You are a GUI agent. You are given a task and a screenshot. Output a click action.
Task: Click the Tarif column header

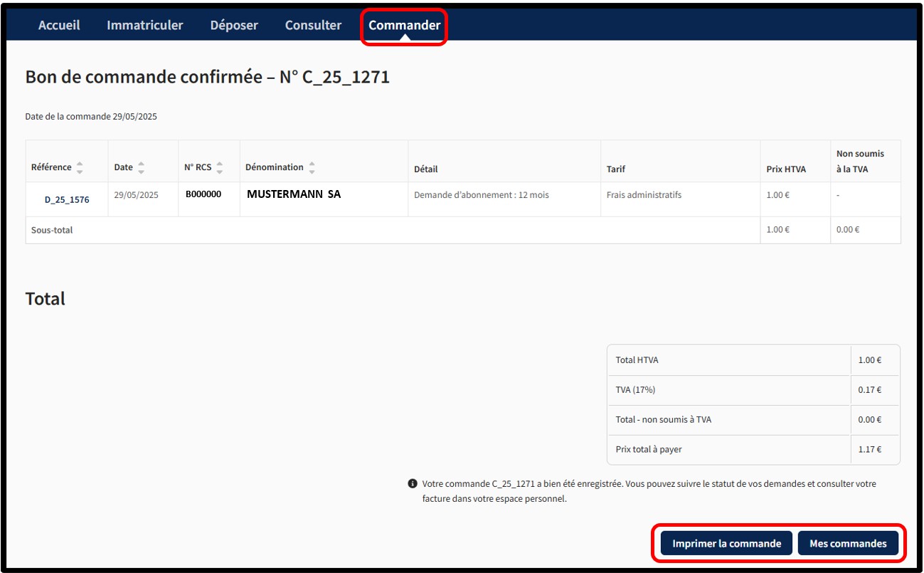[x=615, y=169]
